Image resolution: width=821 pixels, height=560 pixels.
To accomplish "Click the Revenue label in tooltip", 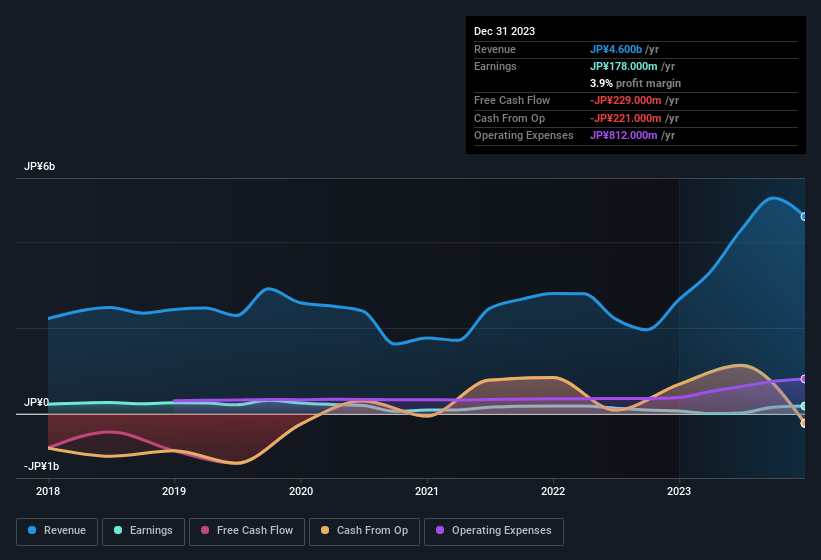I will tap(495, 49).
